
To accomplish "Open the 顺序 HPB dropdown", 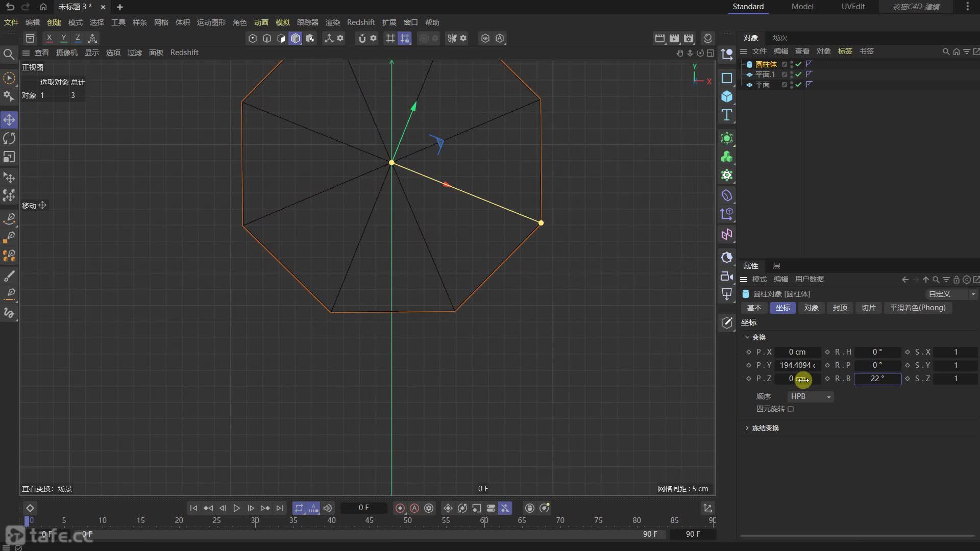I will point(811,396).
